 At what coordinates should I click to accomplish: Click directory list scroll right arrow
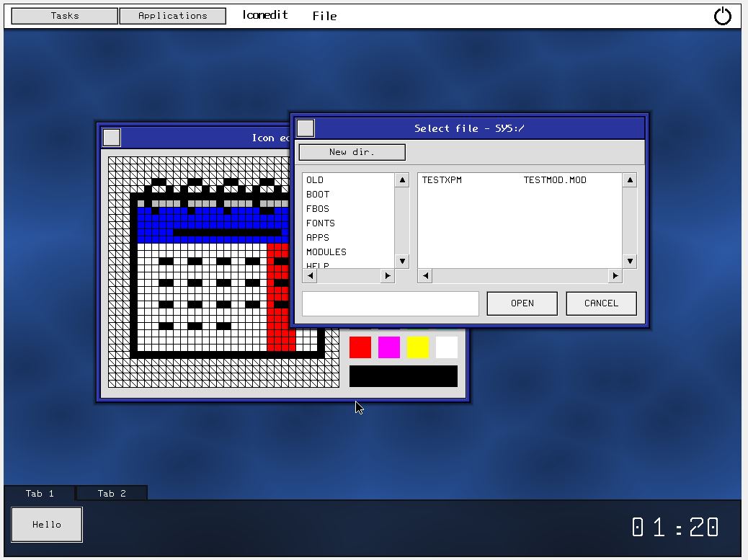coord(388,276)
